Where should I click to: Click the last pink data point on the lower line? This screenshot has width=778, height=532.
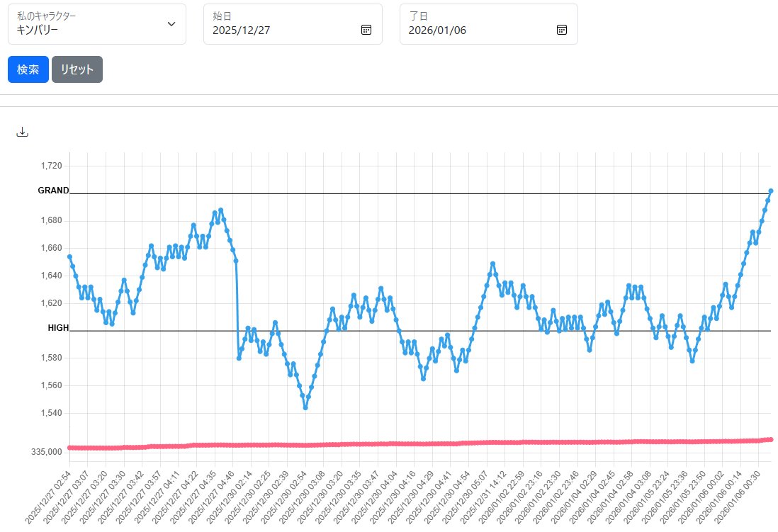(x=771, y=439)
